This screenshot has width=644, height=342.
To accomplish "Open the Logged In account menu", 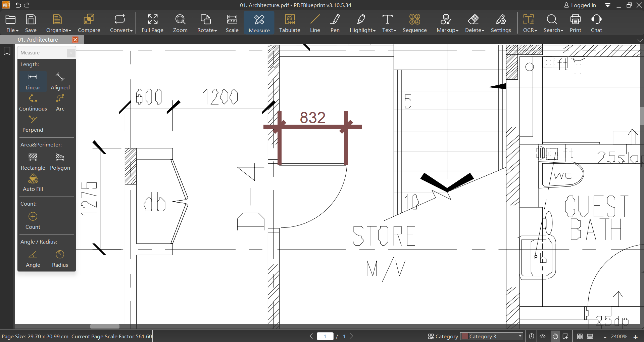I will (580, 5).
